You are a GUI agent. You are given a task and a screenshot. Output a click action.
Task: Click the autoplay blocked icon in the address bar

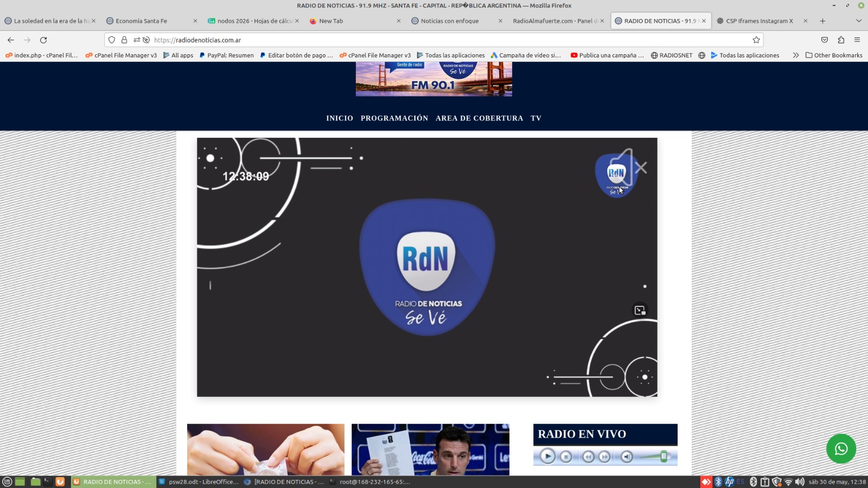coord(146,40)
